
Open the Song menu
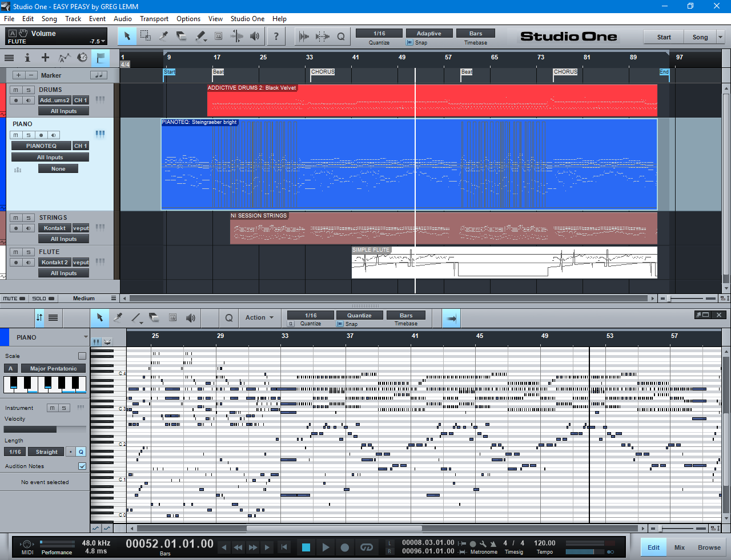(49, 19)
